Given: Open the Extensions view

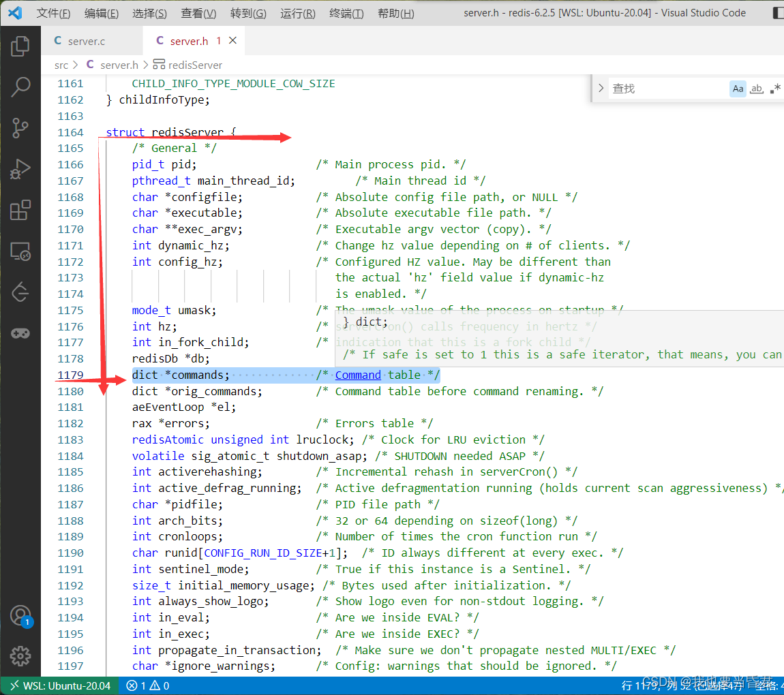Looking at the screenshot, I should point(20,211).
